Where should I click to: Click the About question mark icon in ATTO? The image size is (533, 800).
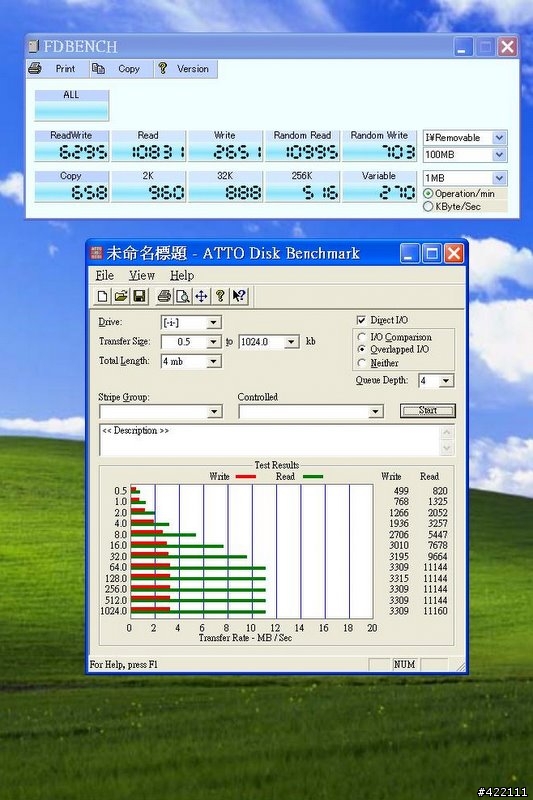click(220, 296)
